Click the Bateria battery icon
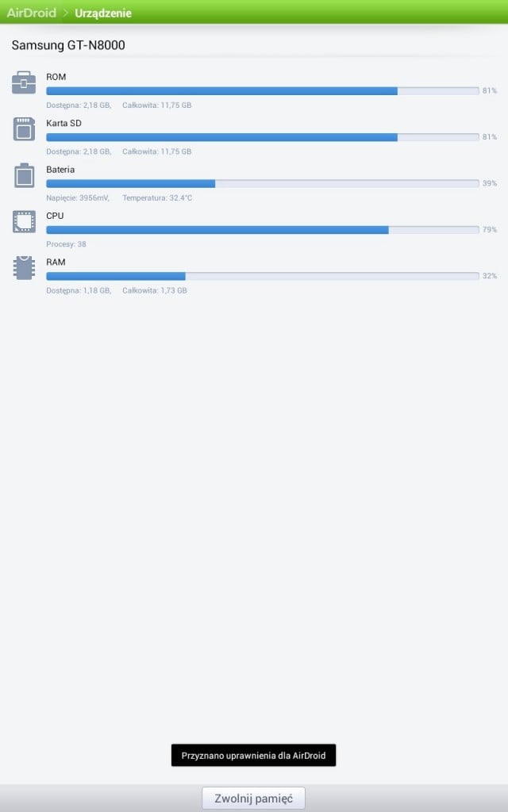Image resolution: width=508 pixels, height=812 pixels. coord(24,175)
